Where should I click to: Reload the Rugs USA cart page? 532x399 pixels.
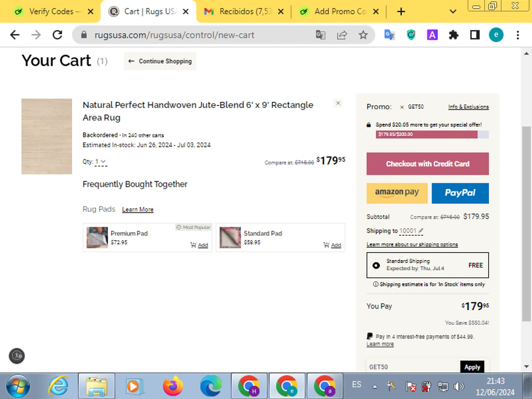pos(57,35)
